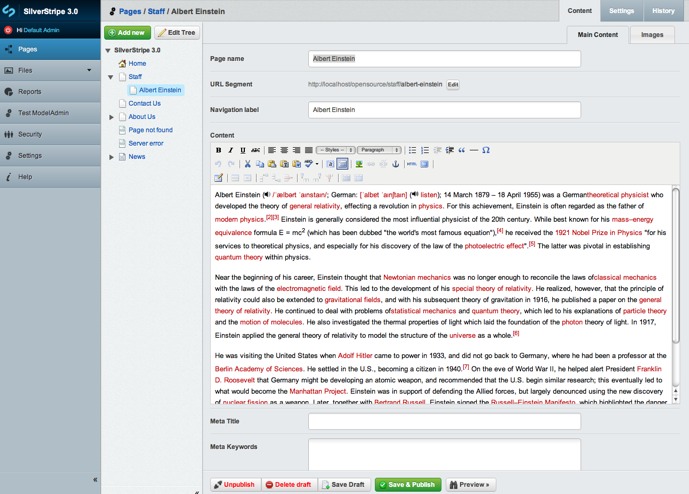Open the Images tab
The image size is (689, 494).
pyautogui.click(x=651, y=35)
